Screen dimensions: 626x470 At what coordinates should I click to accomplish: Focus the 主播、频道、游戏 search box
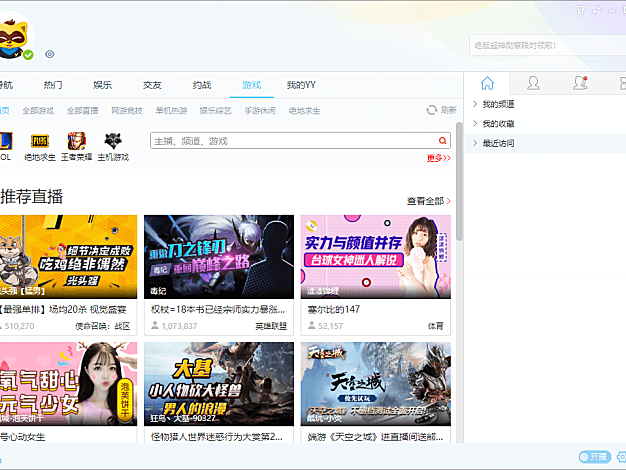coord(300,141)
